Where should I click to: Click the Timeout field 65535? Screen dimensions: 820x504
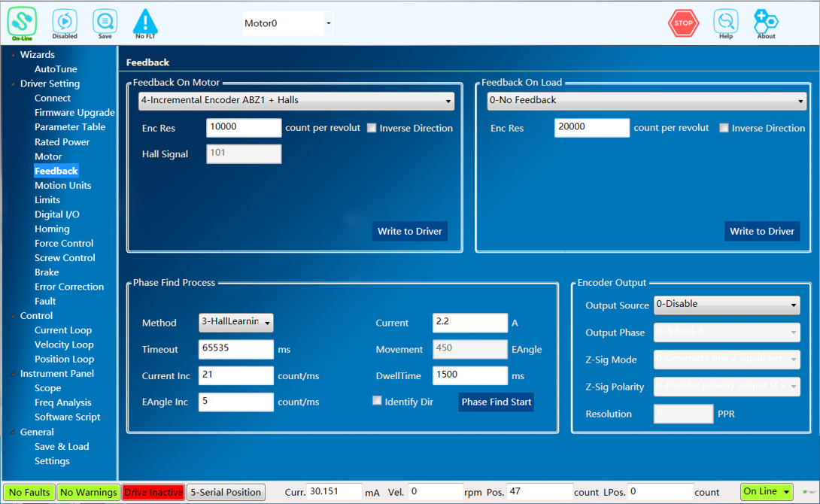[236, 349]
